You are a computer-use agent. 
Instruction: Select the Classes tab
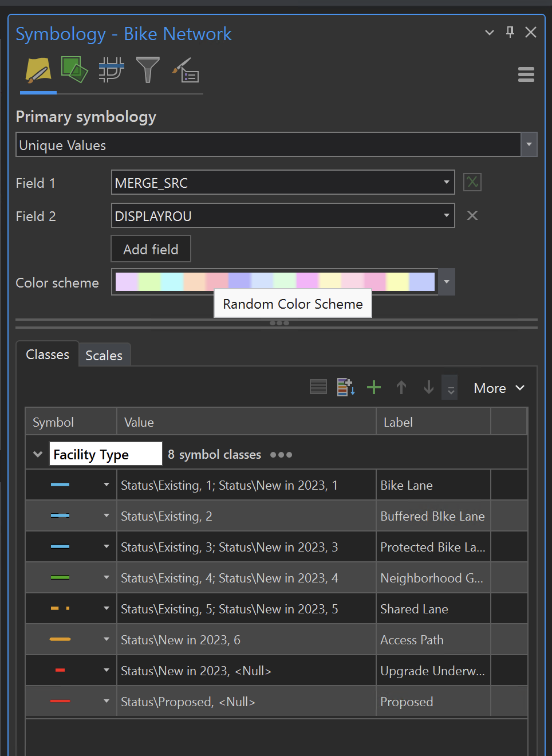[48, 355]
